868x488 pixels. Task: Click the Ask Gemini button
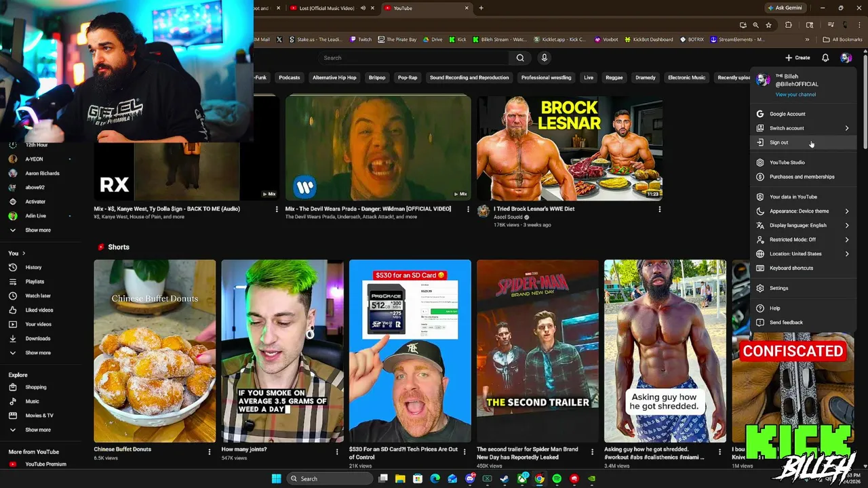(785, 8)
